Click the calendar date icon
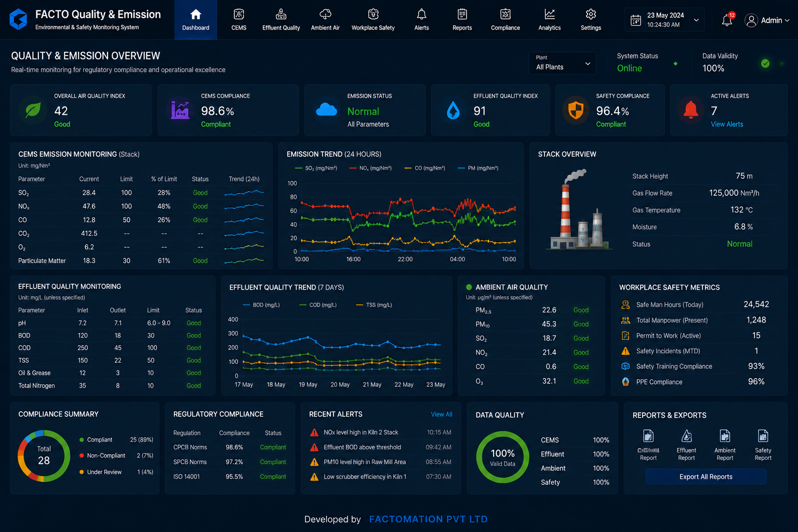 (636, 20)
